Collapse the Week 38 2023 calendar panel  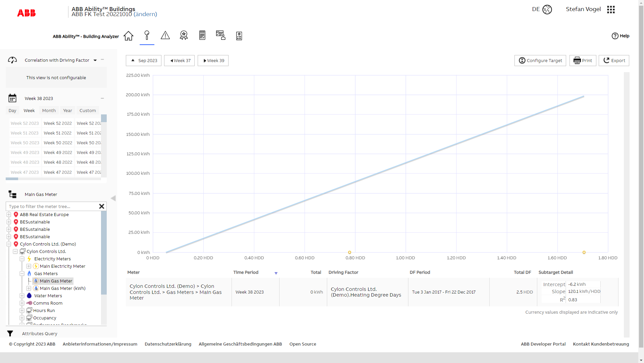pos(103,98)
